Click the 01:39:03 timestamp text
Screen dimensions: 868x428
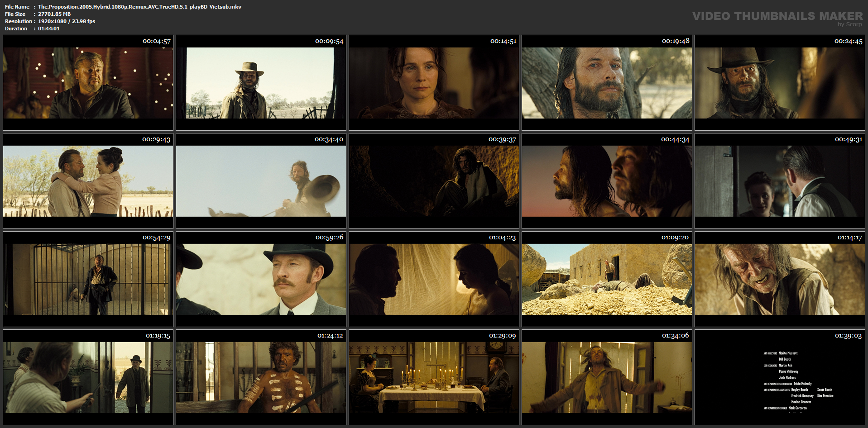point(849,336)
